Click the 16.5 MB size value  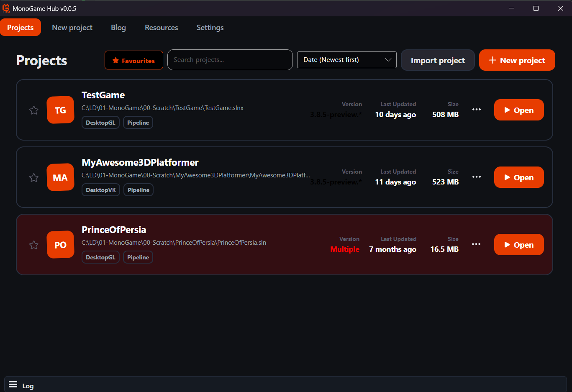coord(444,249)
